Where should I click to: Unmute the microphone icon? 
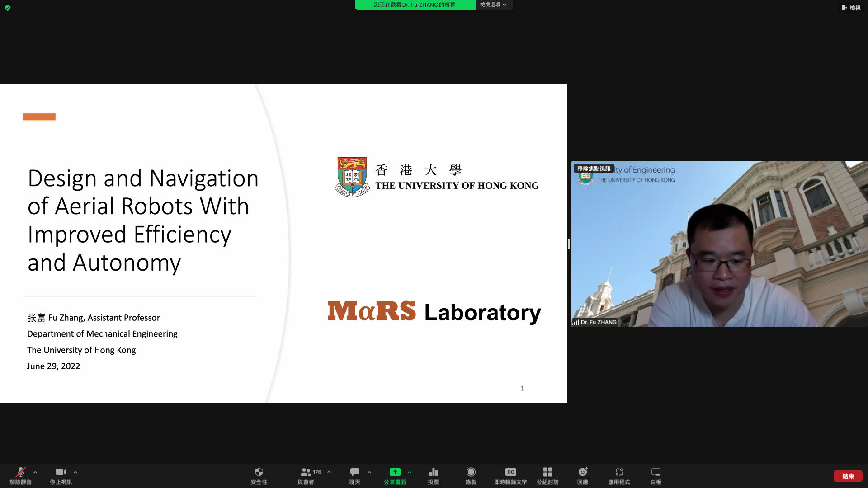coord(20,472)
